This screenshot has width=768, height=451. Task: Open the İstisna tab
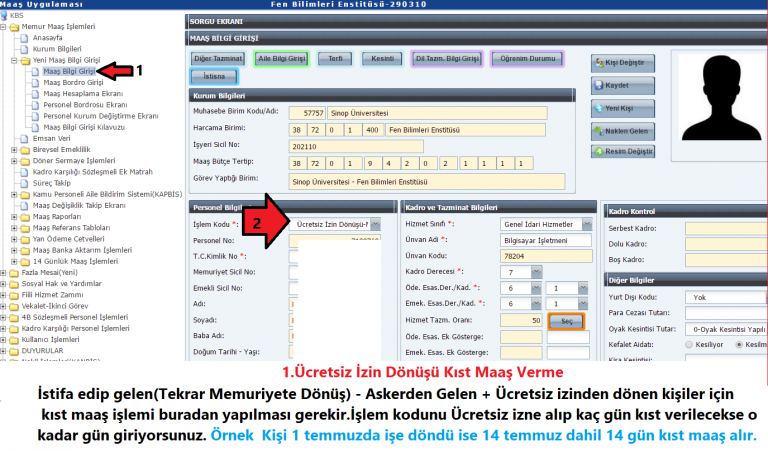coord(214,76)
